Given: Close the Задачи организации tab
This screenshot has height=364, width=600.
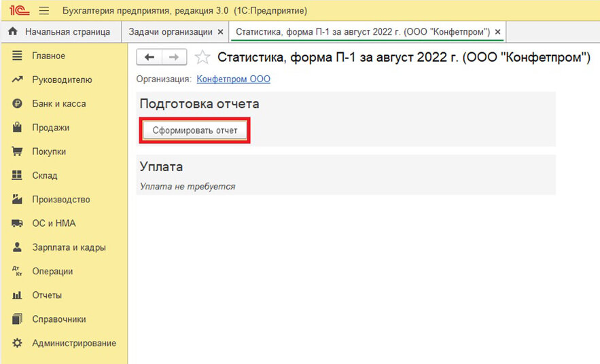Looking at the screenshot, I should coord(220,32).
